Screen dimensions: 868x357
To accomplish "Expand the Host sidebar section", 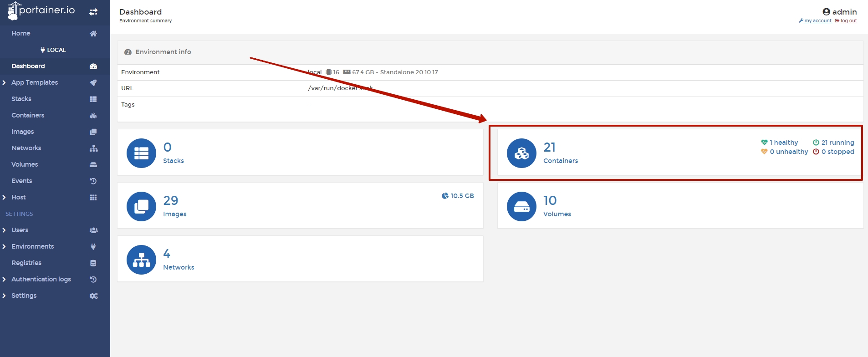I will coord(4,198).
